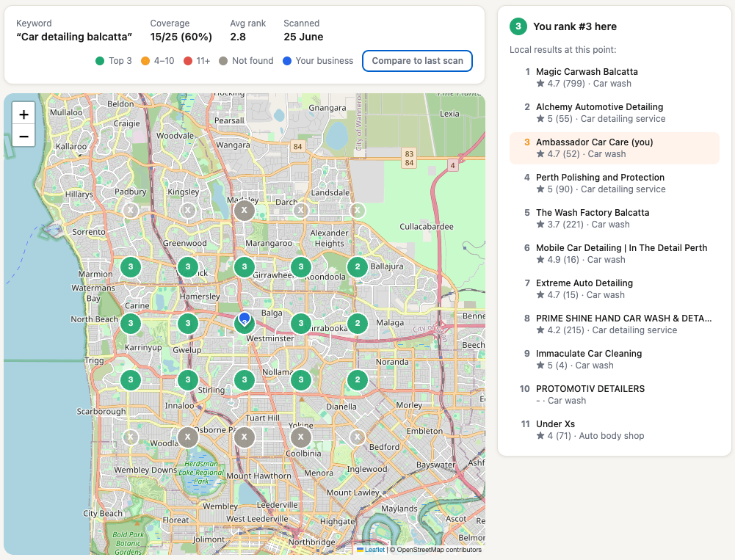
Task: Select not-found X marker beside Darch
Action: click(x=301, y=211)
